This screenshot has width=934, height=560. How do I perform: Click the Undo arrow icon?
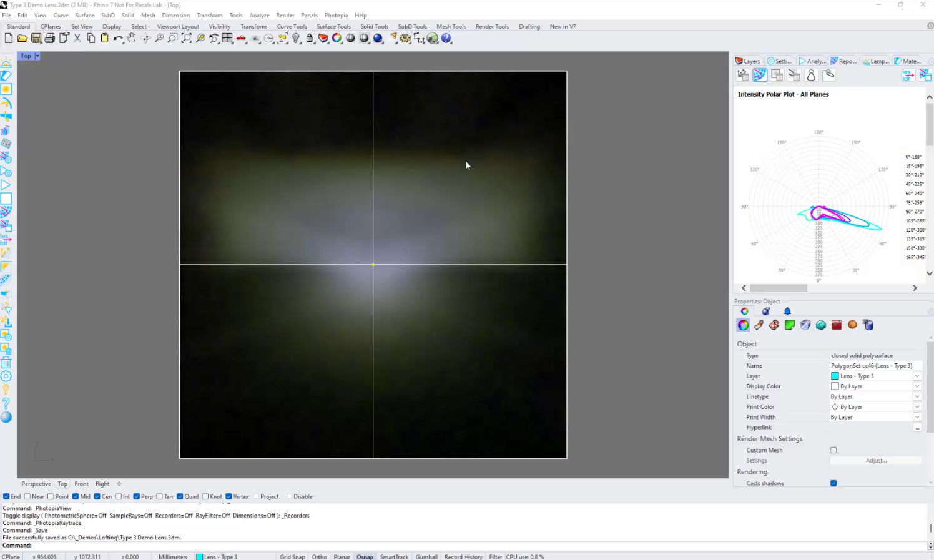tap(117, 39)
